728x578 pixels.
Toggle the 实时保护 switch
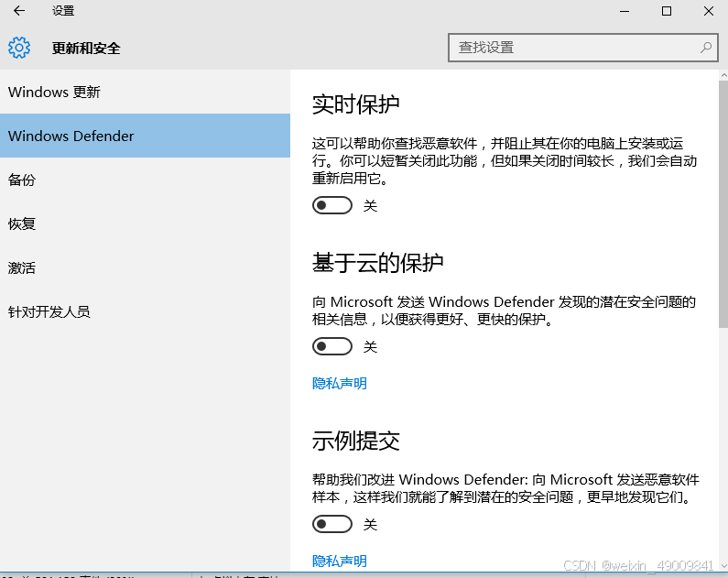[332, 205]
